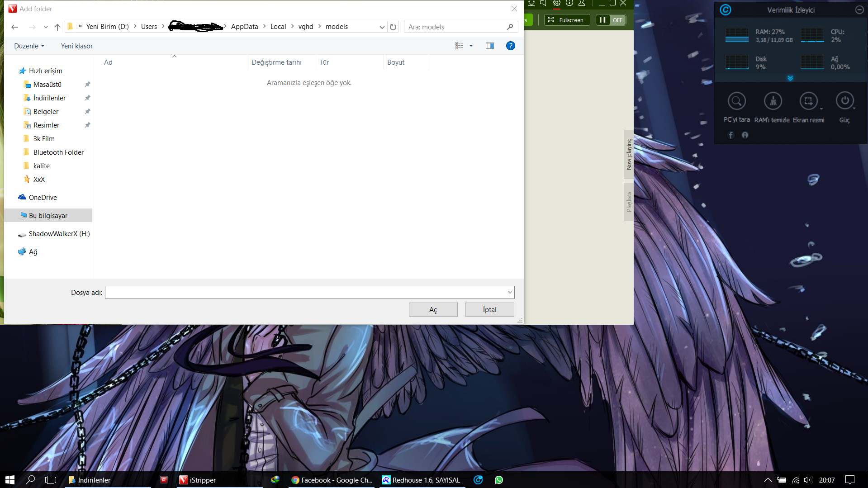Click the blue C logo in the monitor widget
Screen dimensions: 868x488
pyautogui.click(x=726, y=9)
